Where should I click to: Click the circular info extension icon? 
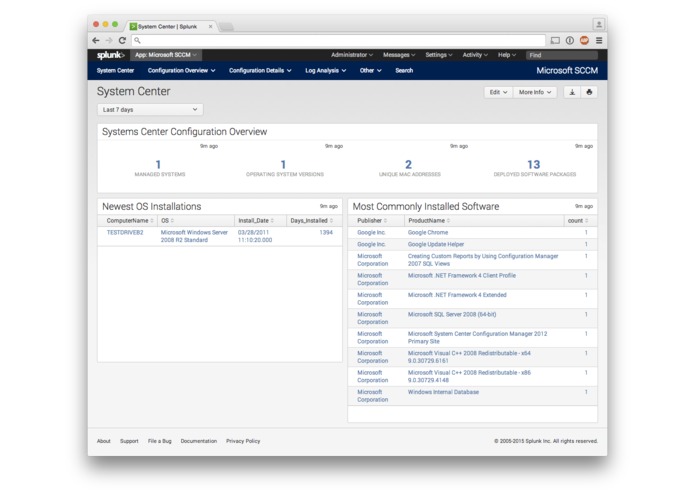pyautogui.click(x=570, y=40)
